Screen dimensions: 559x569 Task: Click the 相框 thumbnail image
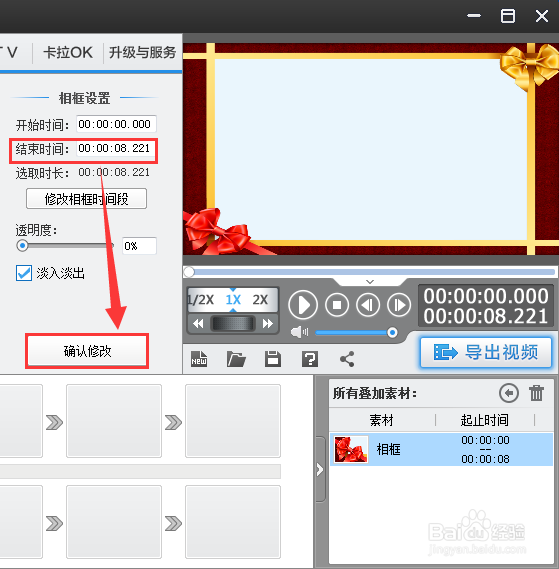coord(351,449)
